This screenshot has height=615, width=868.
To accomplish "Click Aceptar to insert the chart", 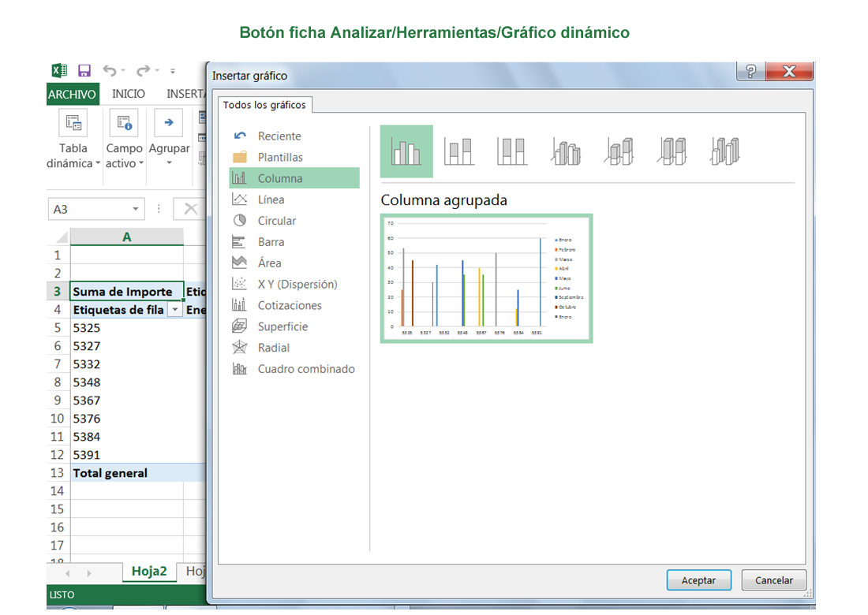I will pos(698,580).
